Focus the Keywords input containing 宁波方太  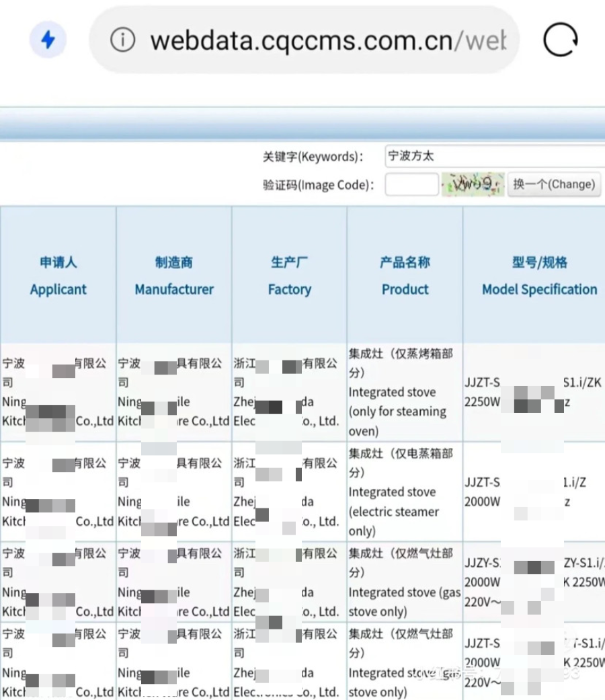tap(495, 156)
